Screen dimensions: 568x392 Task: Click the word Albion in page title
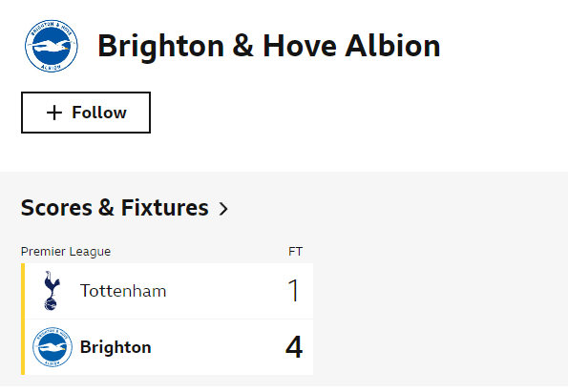392,46
